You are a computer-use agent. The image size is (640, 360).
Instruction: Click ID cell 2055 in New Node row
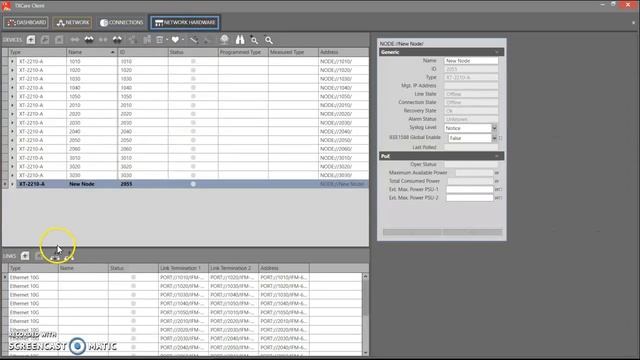(143, 184)
